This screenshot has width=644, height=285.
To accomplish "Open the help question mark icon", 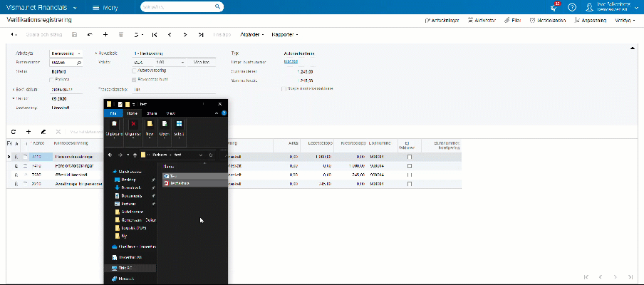I will coord(571,7).
